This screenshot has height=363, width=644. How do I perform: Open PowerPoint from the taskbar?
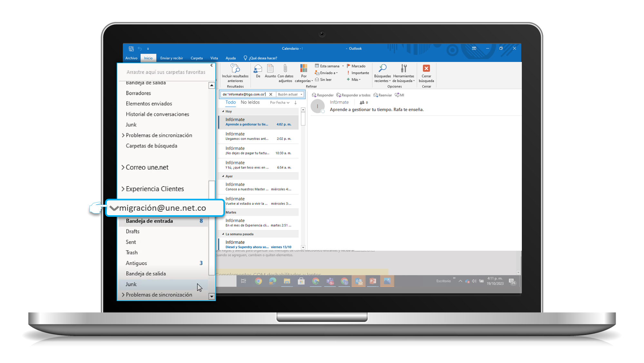point(373,281)
